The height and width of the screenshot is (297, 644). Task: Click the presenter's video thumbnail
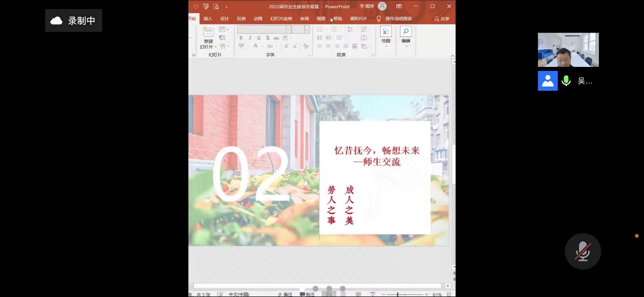pyautogui.click(x=568, y=50)
